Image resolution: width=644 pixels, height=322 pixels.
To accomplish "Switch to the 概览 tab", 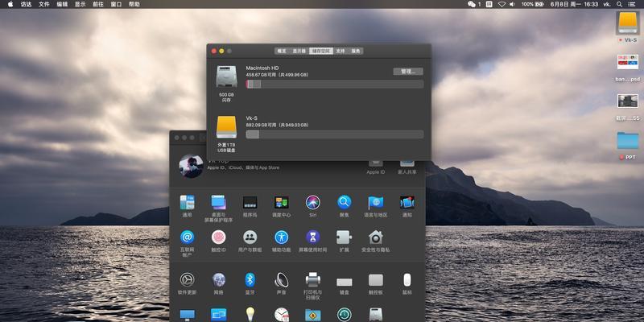I will pos(282,51).
